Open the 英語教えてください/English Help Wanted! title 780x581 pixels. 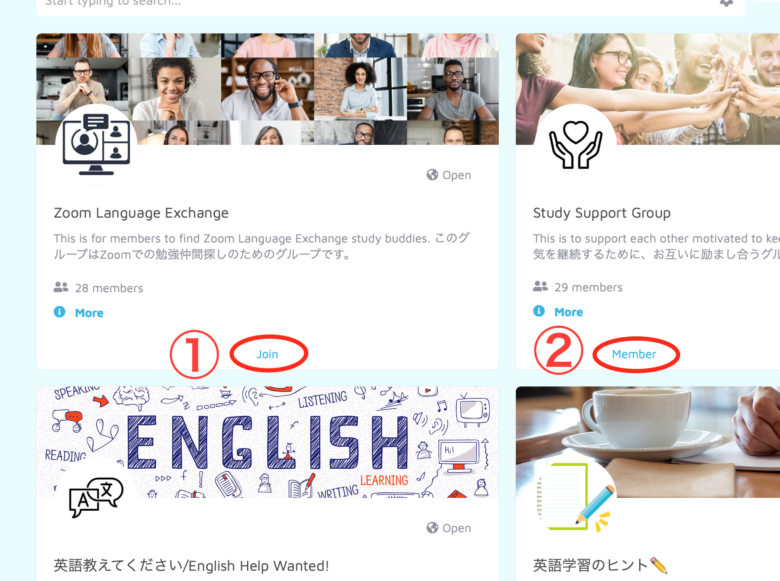[x=191, y=566]
